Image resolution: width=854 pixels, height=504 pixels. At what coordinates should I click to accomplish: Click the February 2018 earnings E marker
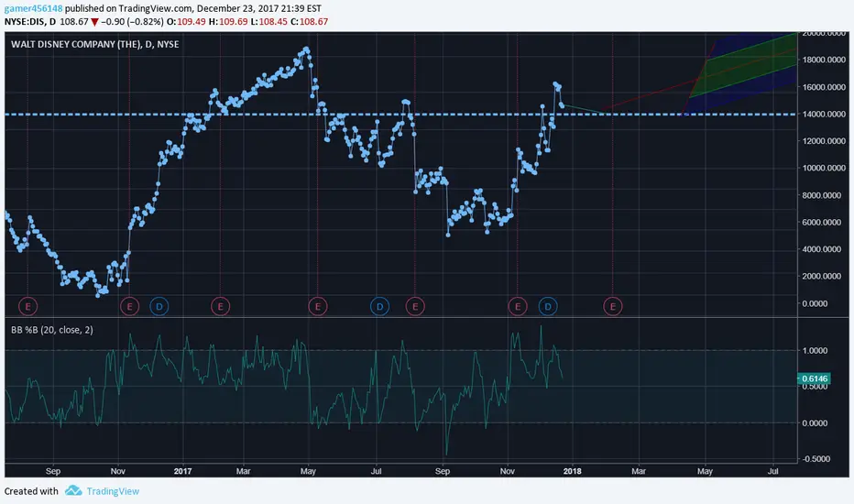613,307
